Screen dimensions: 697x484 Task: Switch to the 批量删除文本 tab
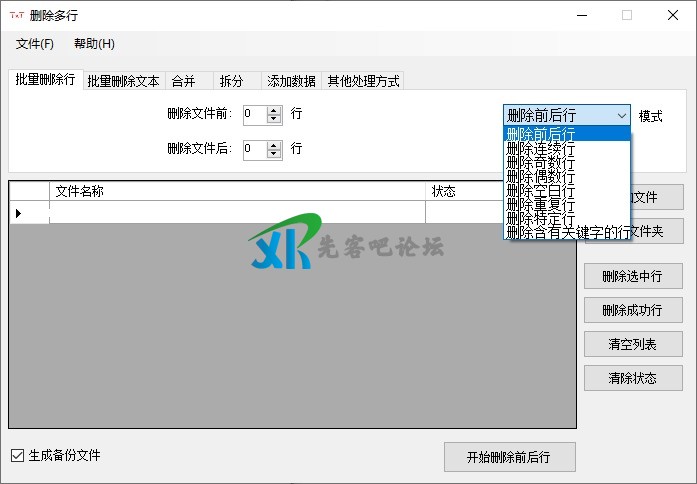(123, 81)
